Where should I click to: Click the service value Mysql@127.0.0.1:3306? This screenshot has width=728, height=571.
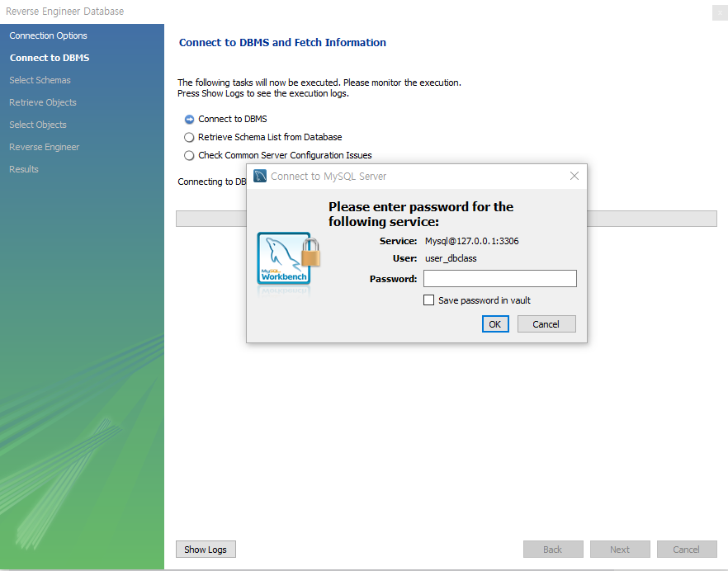[x=472, y=241]
